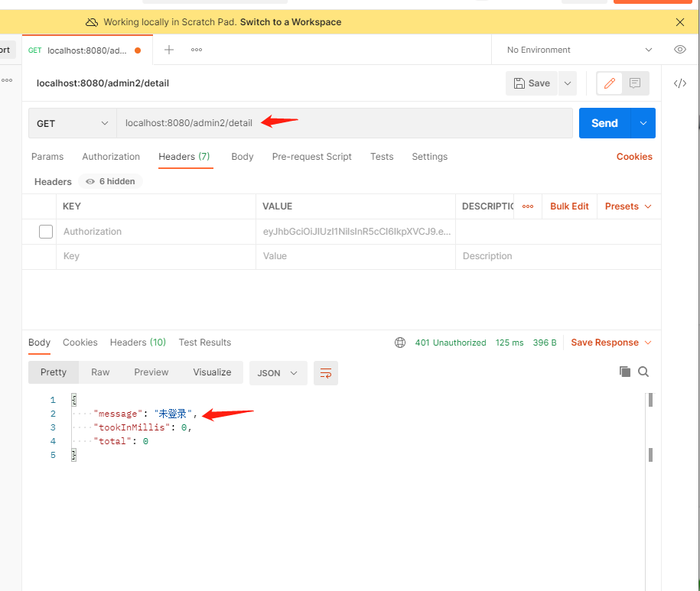The height and width of the screenshot is (591, 700).
Task: Switch to the Params tab
Action: click(47, 157)
